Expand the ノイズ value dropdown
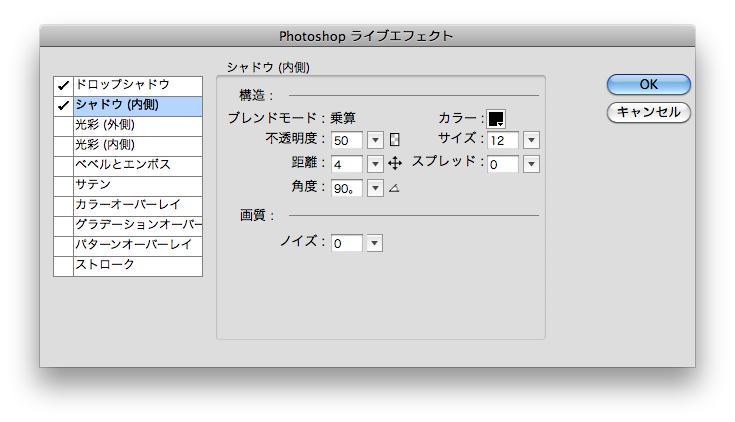The image size is (735, 422). pos(374,243)
